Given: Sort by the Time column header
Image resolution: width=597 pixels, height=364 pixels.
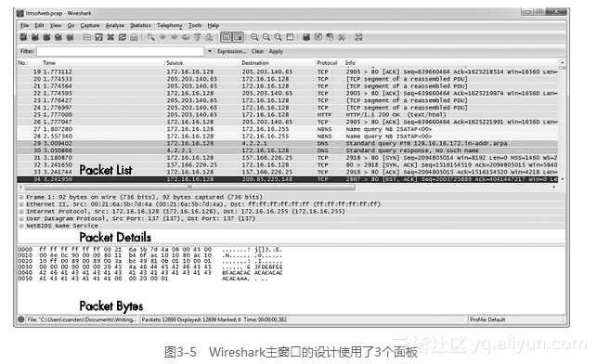Looking at the screenshot, I should click(x=49, y=63).
